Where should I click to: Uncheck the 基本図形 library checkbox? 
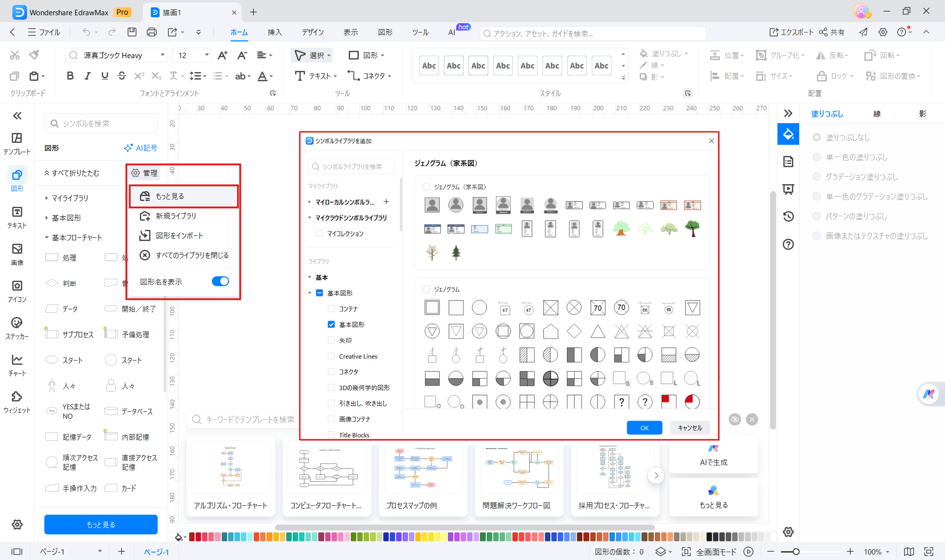click(x=331, y=324)
